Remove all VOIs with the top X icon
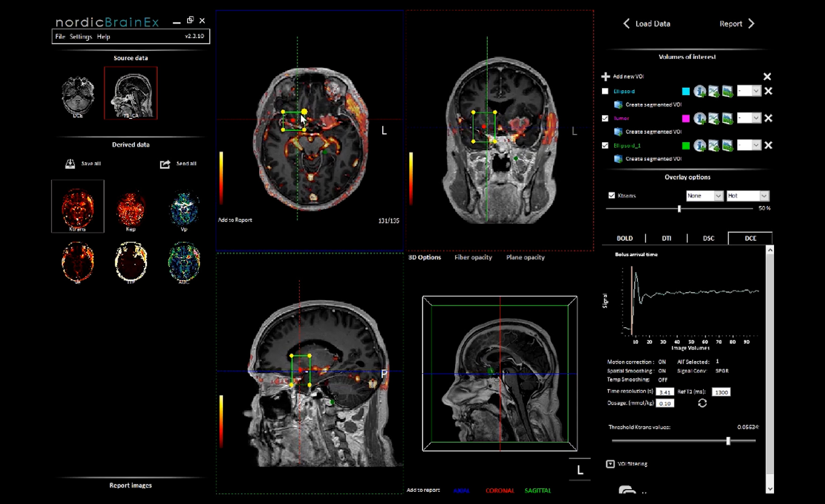Image resolution: width=825 pixels, height=504 pixels. click(x=767, y=76)
